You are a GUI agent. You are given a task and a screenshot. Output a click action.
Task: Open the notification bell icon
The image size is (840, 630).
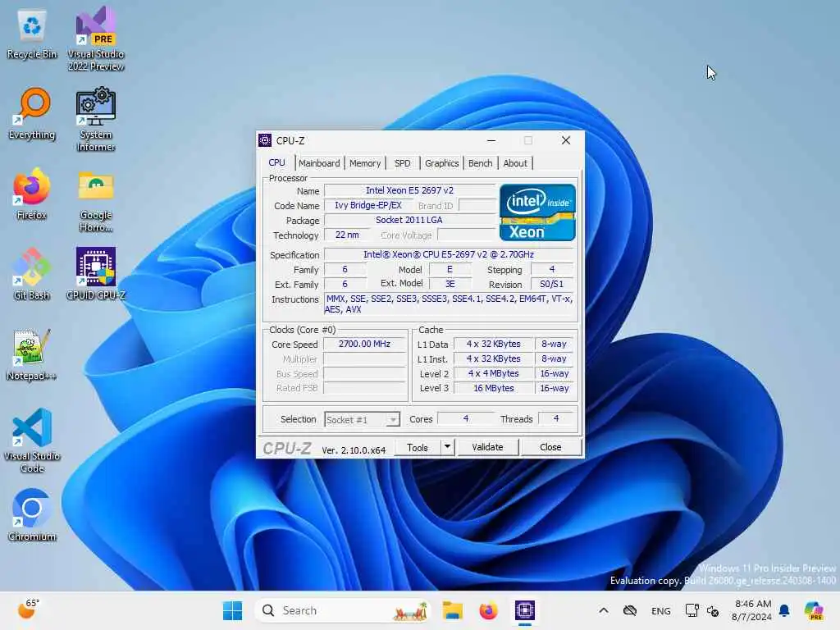pos(784,610)
